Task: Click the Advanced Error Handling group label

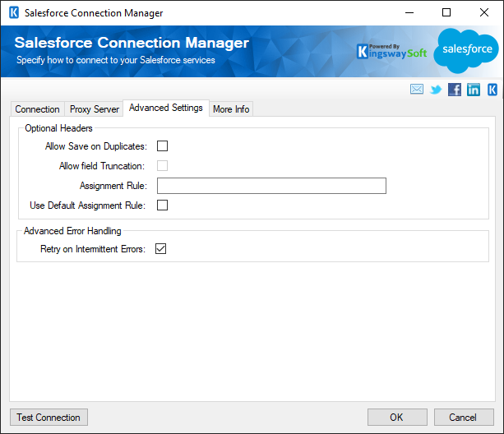Action: 72,231
